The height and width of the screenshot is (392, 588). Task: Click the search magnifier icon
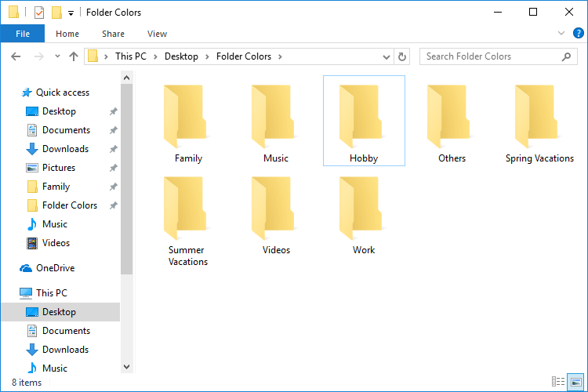click(566, 56)
